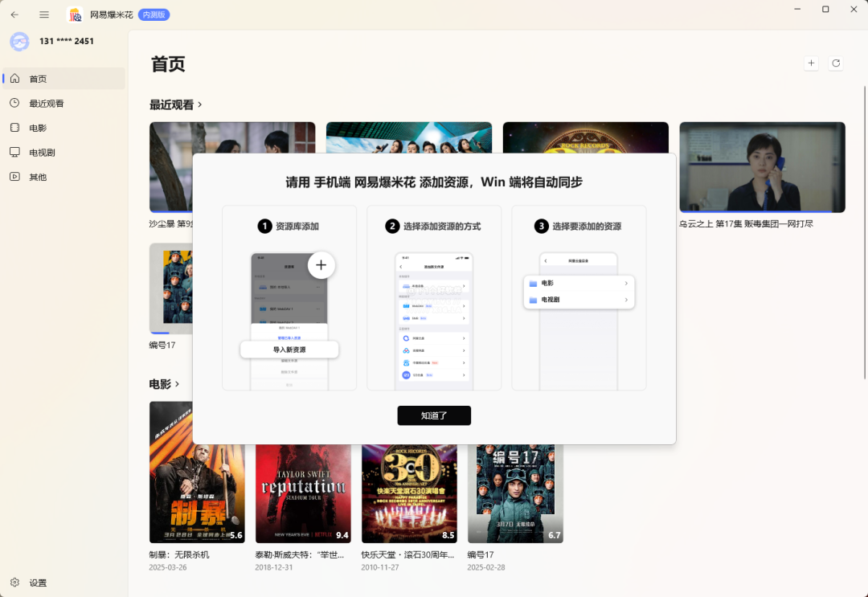Click the 电影 section heading
Viewport: 868px width, 597px height.
tap(161, 384)
